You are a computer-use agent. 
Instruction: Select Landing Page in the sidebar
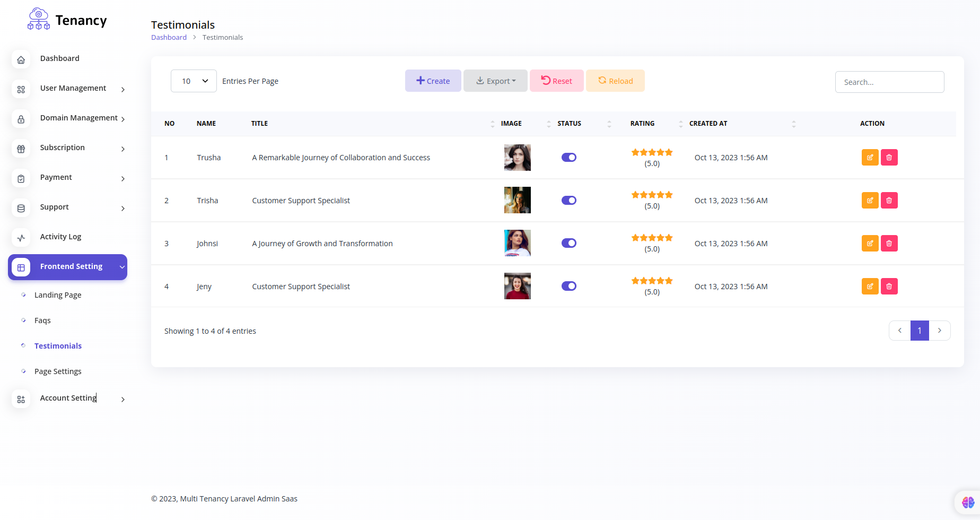[57, 294]
